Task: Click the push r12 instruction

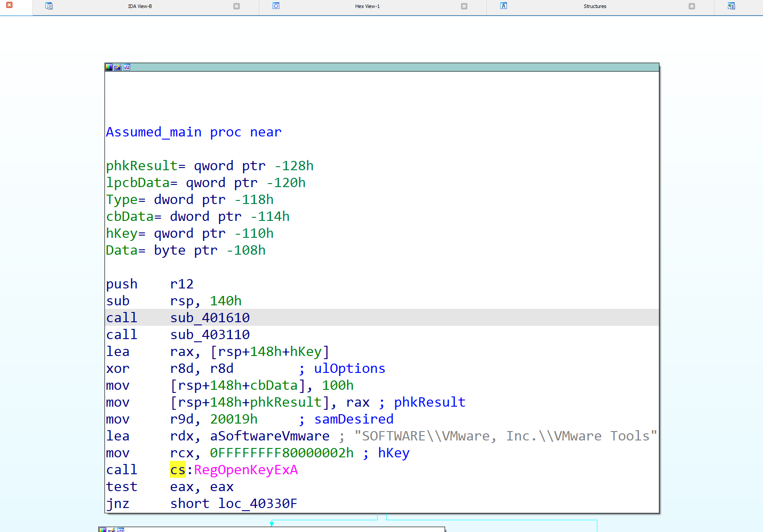Action: (x=150, y=284)
